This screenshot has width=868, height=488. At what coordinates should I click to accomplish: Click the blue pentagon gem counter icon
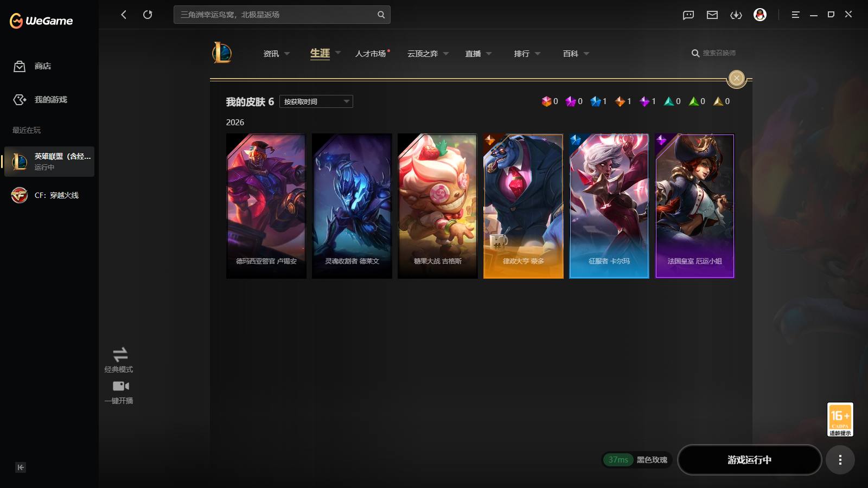(596, 101)
